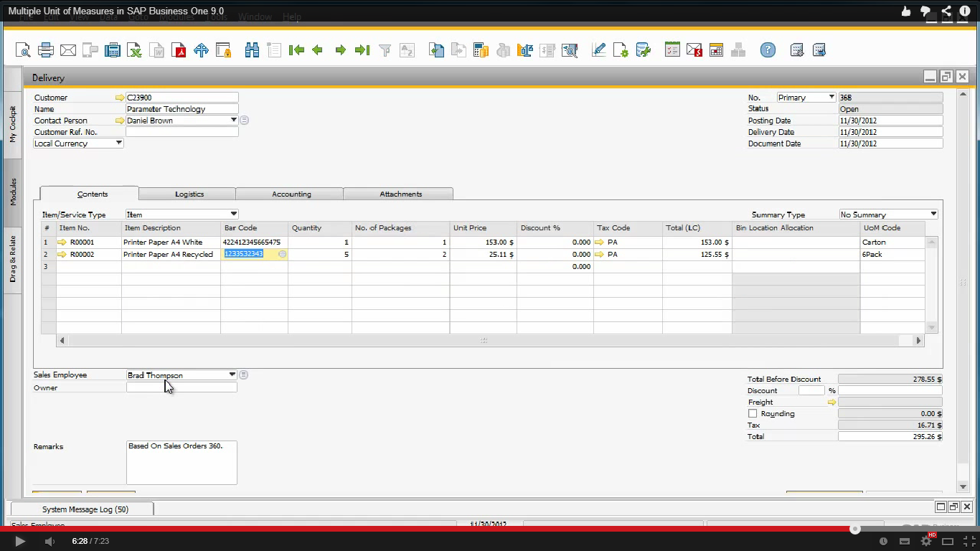Click the Owner input field

[x=182, y=387]
